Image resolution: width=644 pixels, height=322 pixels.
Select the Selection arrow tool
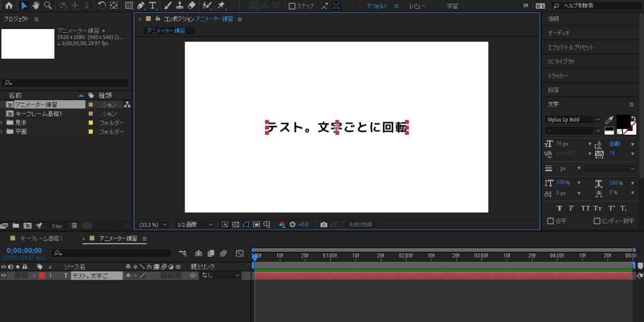[24, 6]
